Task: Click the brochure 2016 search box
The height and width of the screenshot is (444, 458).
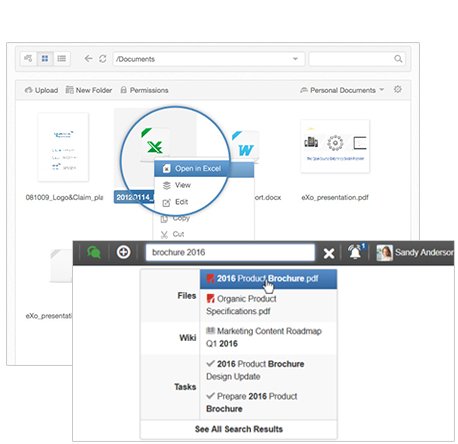Action: point(230,252)
